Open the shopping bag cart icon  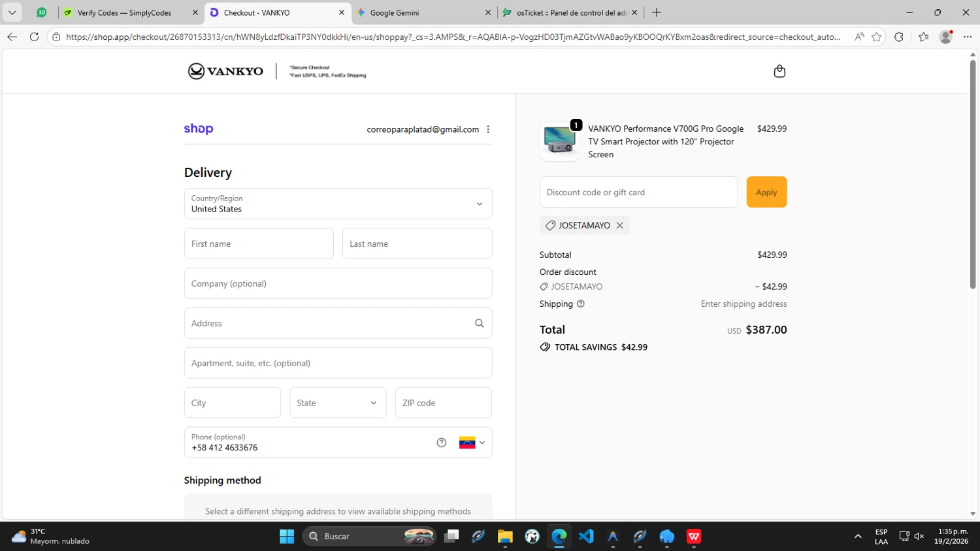tap(779, 71)
